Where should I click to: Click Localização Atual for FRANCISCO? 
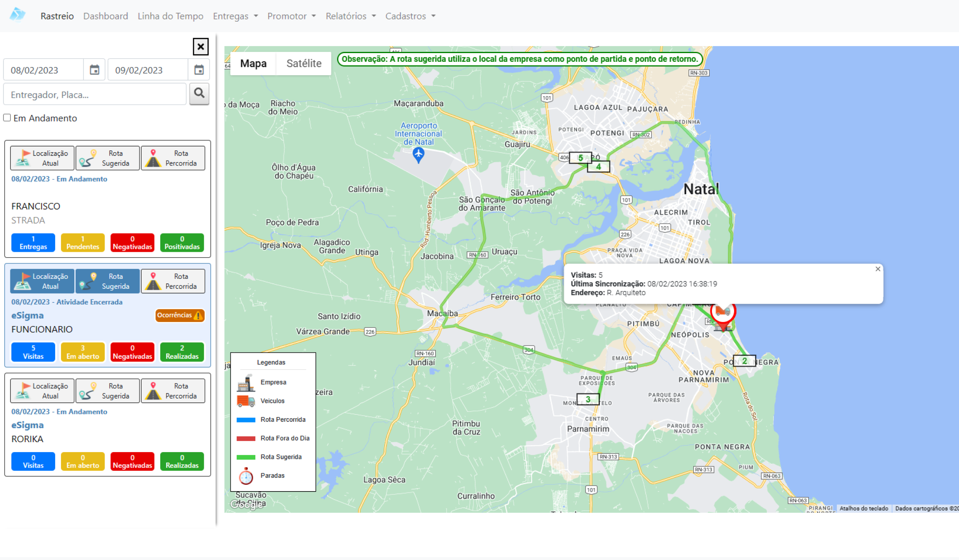(x=42, y=158)
